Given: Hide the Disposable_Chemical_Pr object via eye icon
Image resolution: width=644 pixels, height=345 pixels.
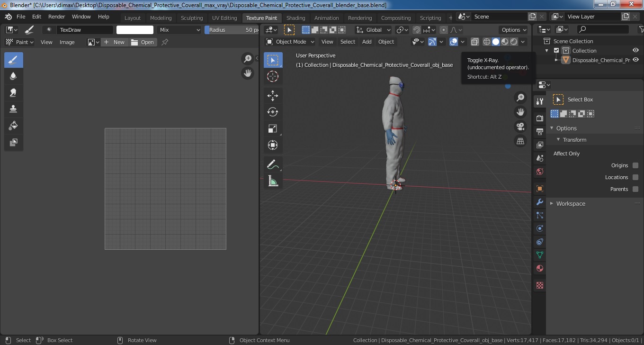Looking at the screenshot, I should tap(636, 60).
